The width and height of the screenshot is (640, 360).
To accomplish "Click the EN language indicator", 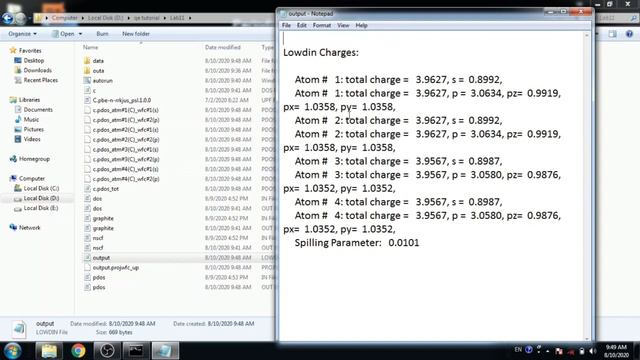I will pos(518,350).
